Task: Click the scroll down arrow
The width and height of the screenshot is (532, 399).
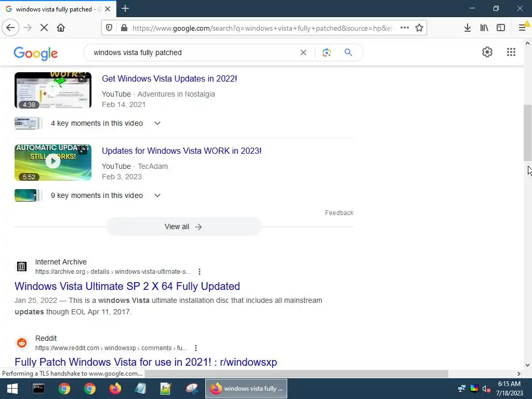Action: (x=527, y=365)
